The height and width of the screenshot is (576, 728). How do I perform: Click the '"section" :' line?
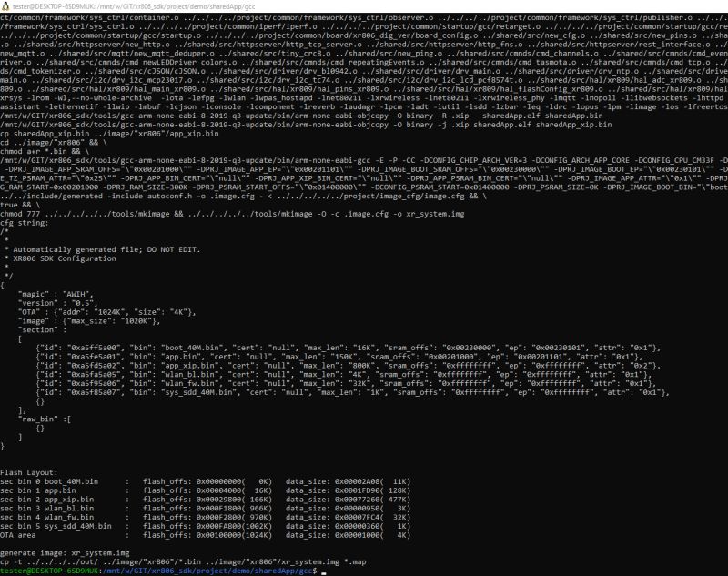[x=42, y=329]
